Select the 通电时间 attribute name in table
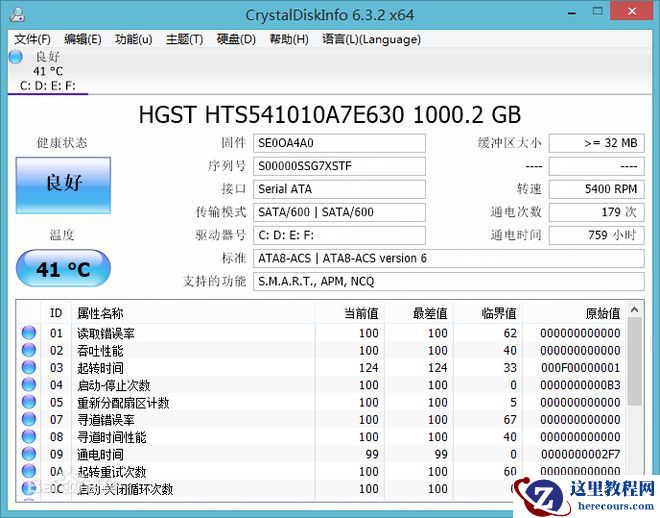660x518 pixels. pyautogui.click(x=100, y=454)
